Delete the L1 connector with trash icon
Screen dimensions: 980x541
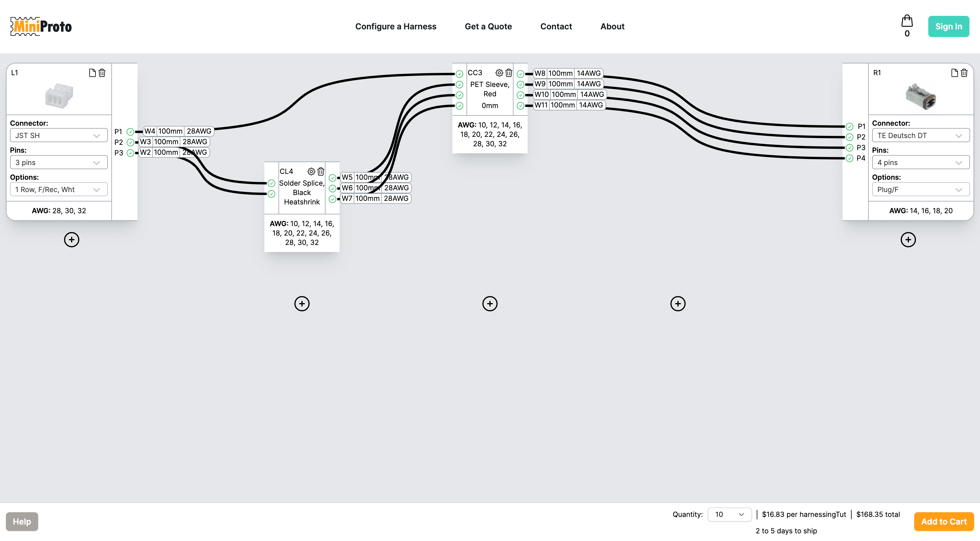point(102,73)
